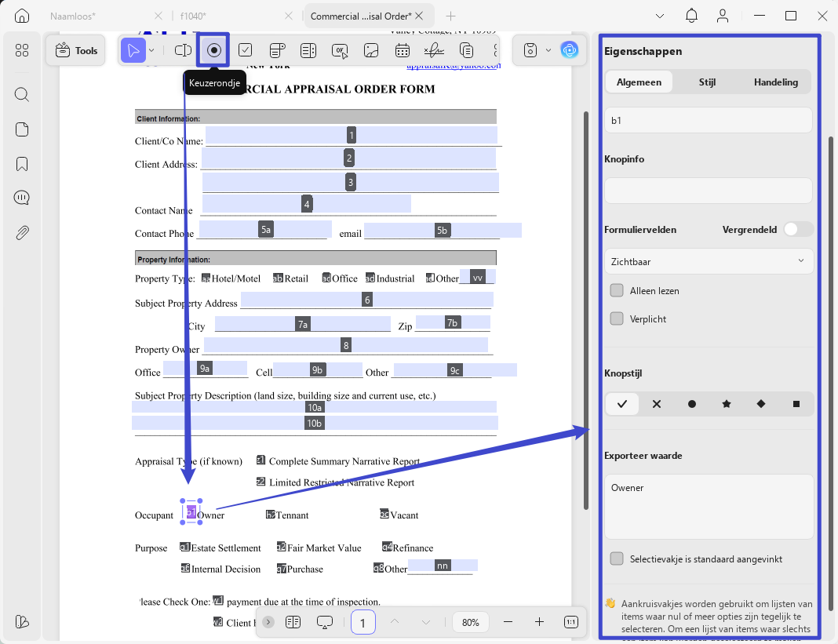Open the layers icon at sidebar bottom

click(x=22, y=621)
